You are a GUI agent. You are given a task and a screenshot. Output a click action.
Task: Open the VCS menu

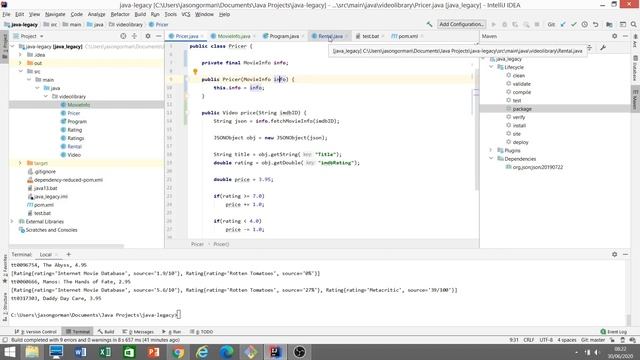[186, 14]
